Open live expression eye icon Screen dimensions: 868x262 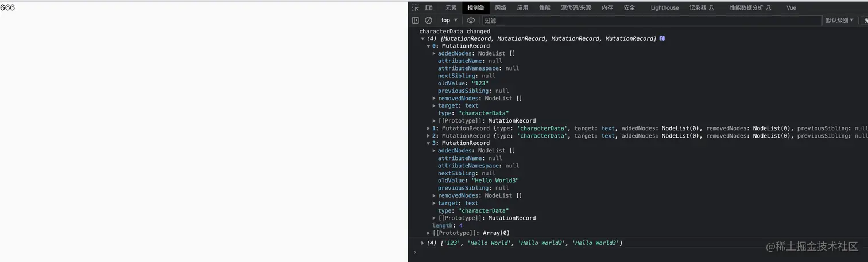(x=471, y=20)
